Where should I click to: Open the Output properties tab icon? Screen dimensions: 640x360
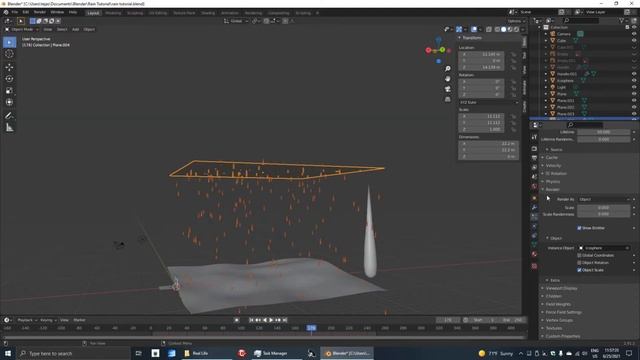click(x=534, y=158)
